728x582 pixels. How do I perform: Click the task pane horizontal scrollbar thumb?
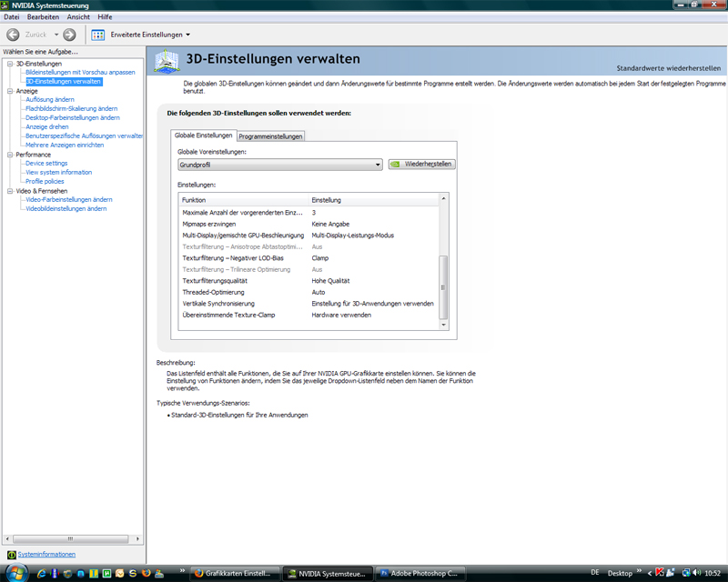click(71, 539)
